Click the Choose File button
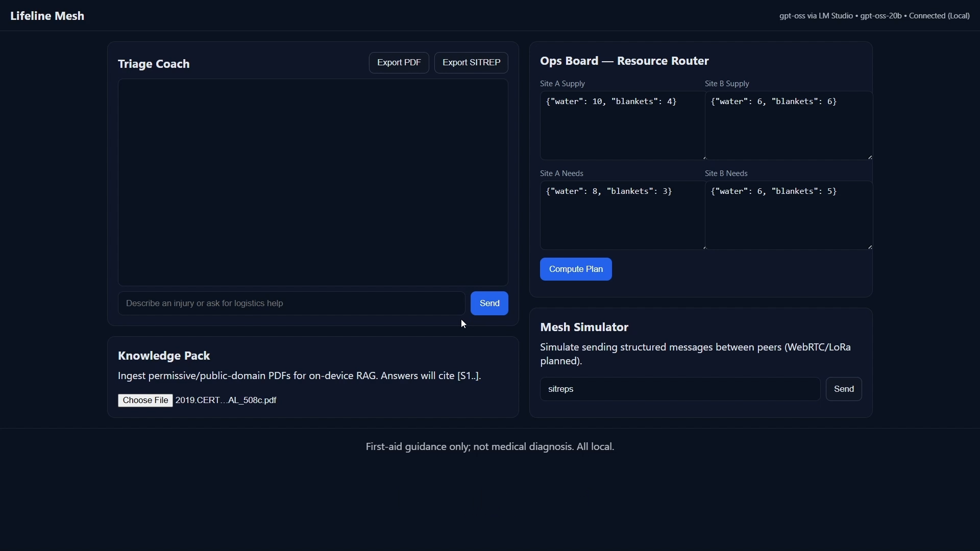The image size is (980, 551). [145, 400]
